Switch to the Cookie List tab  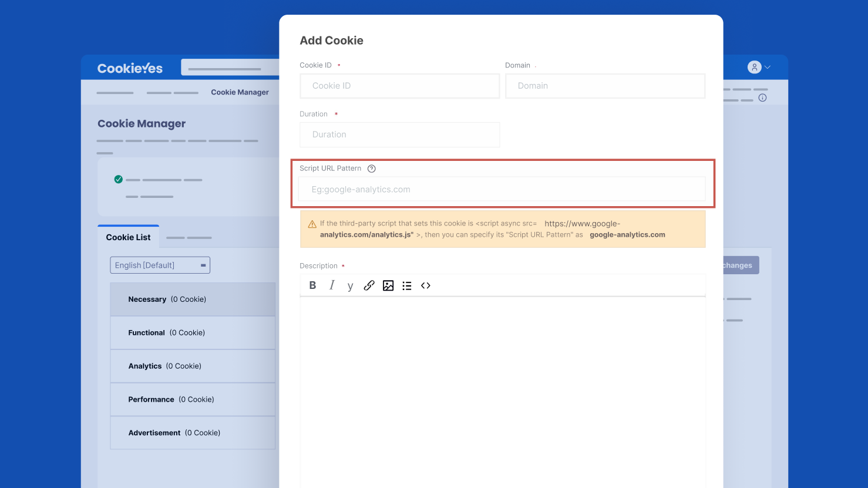pos(129,237)
